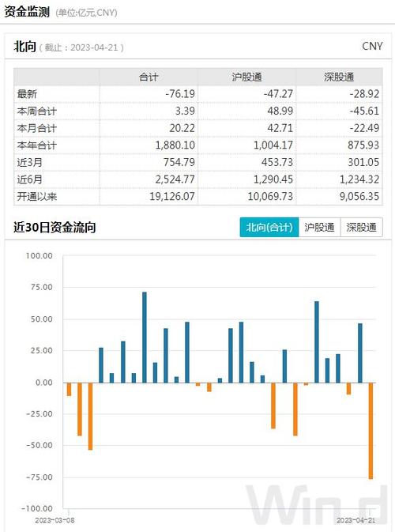Select the 沪股通 chart tab
The image size is (395, 532).
tap(319, 227)
